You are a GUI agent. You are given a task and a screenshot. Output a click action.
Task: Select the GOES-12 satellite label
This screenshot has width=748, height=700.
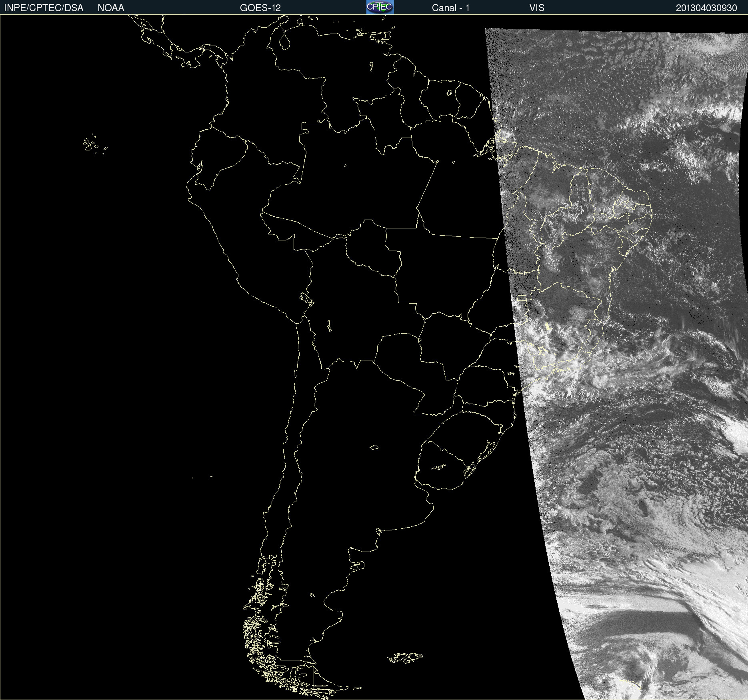260,8
